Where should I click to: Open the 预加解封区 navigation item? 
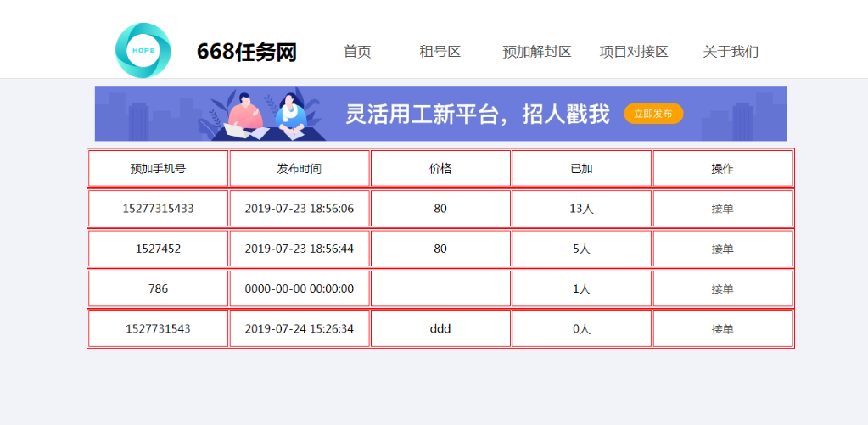pos(536,52)
